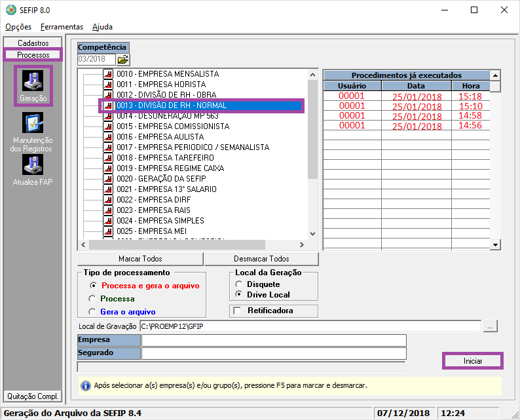Select 'Processa e gera o arquivo' radio
520x420 pixels.
[x=94, y=285]
